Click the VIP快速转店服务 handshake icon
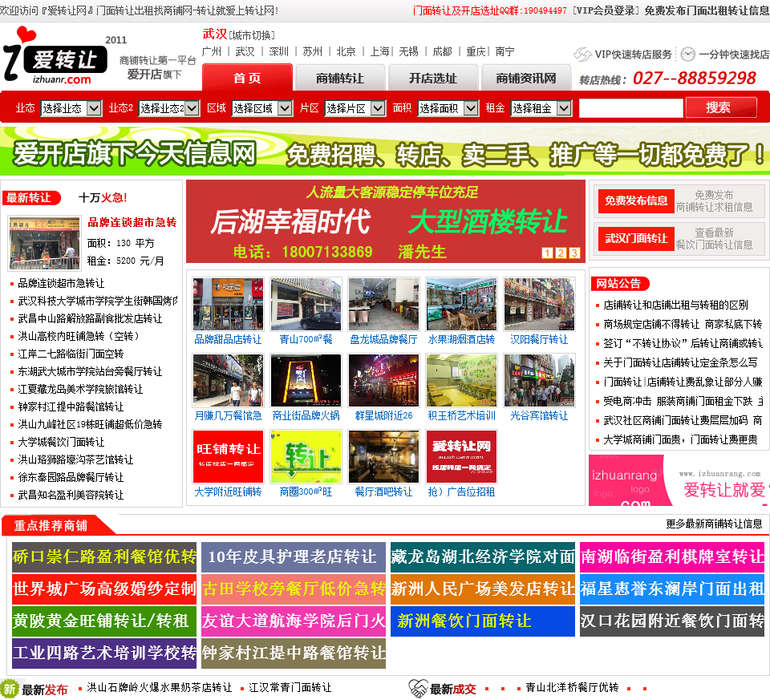This screenshot has width=770, height=700. click(x=582, y=54)
